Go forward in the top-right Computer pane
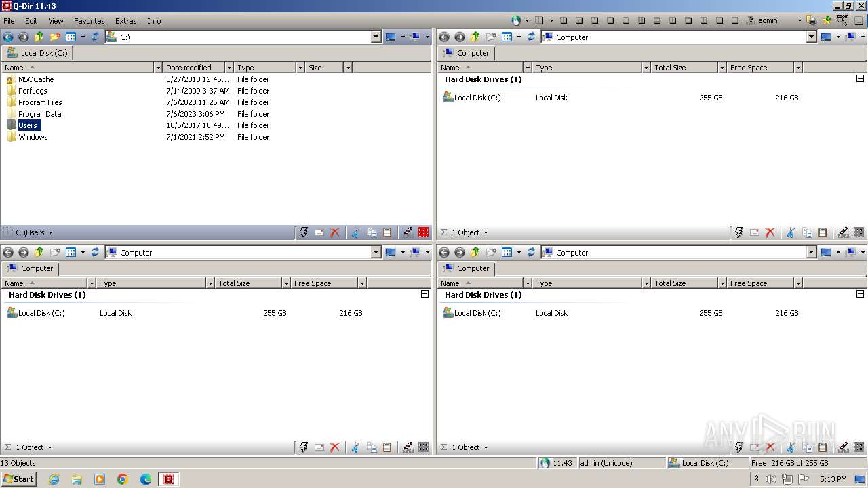 click(460, 37)
